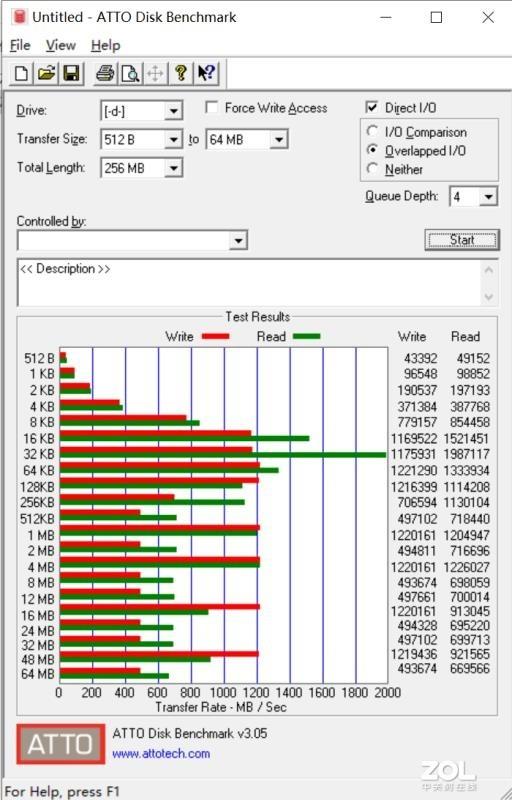Screen dimensions: 512x800
Task: Select the I/O Comparison radio option
Action: click(x=373, y=132)
